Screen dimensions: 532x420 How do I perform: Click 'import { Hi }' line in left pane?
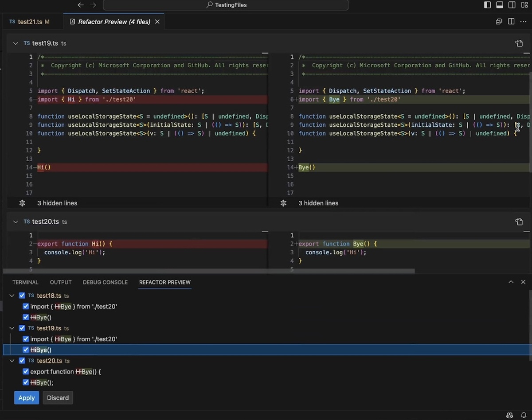(x=86, y=99)
